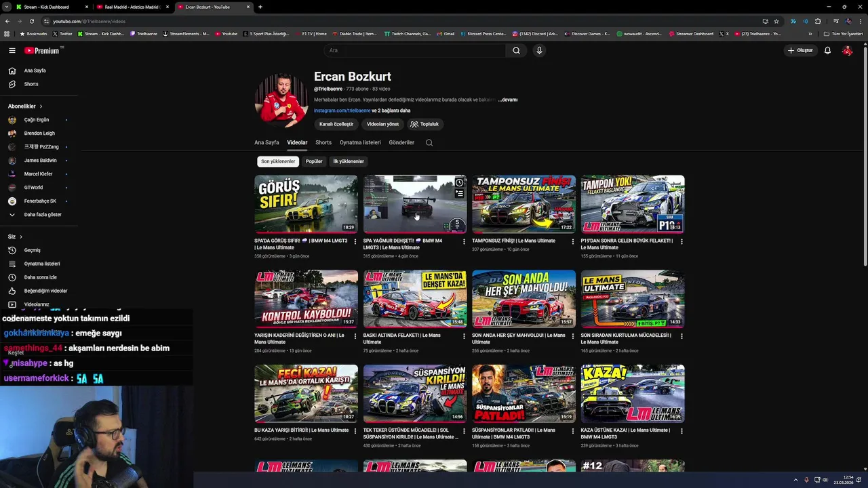The image size is (868, 488).
Task: Switch to Real Madrid - Atletico Madrid browser tab
Action: [x=132, y=7]
